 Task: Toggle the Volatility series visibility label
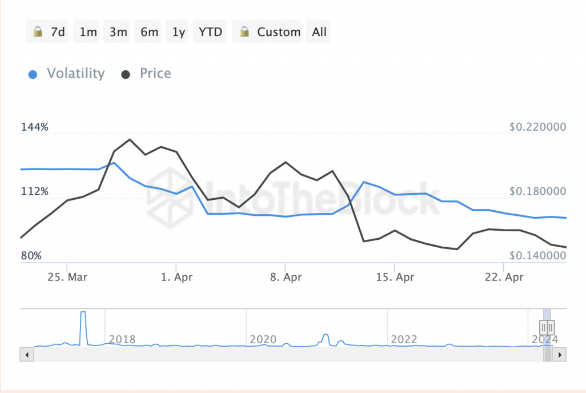point(76,74)
